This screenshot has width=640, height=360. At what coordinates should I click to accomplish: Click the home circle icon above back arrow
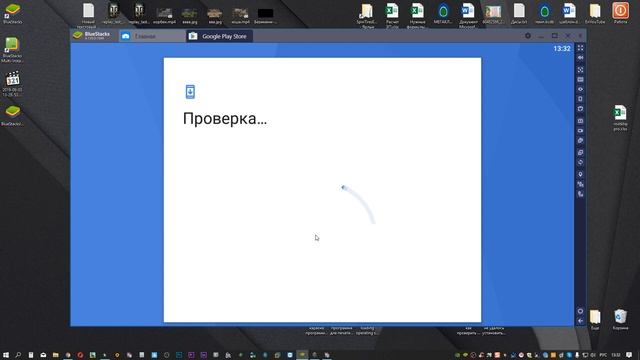pos(580,311)
